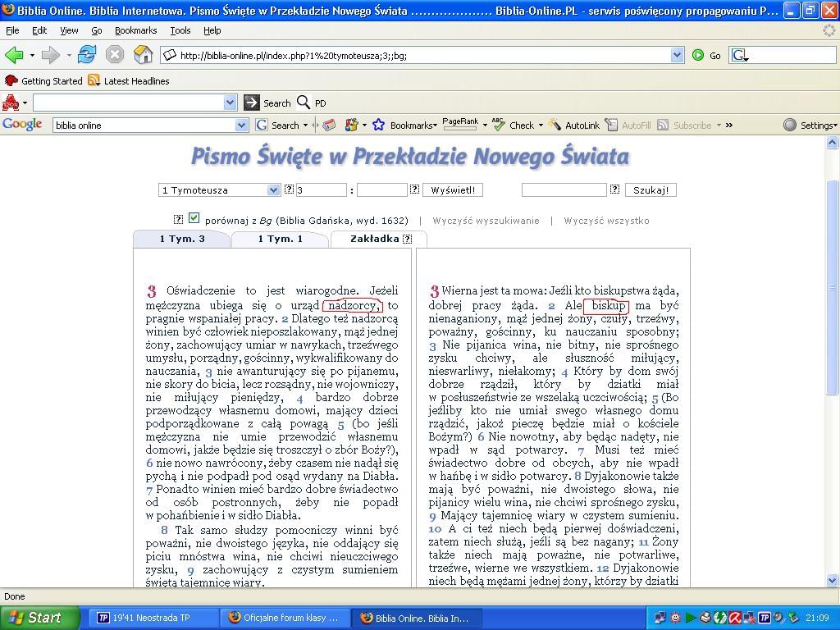The width and height of the screenshot is (840, 630).
Task: Click help icon before Wyświetl! button
Action: [414, 189]
